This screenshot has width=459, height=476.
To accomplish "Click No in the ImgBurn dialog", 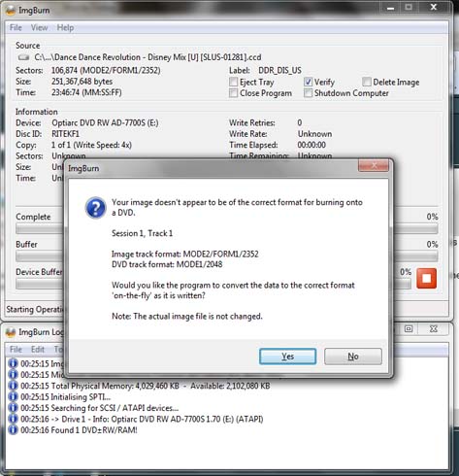I will (x=353, y=357).
